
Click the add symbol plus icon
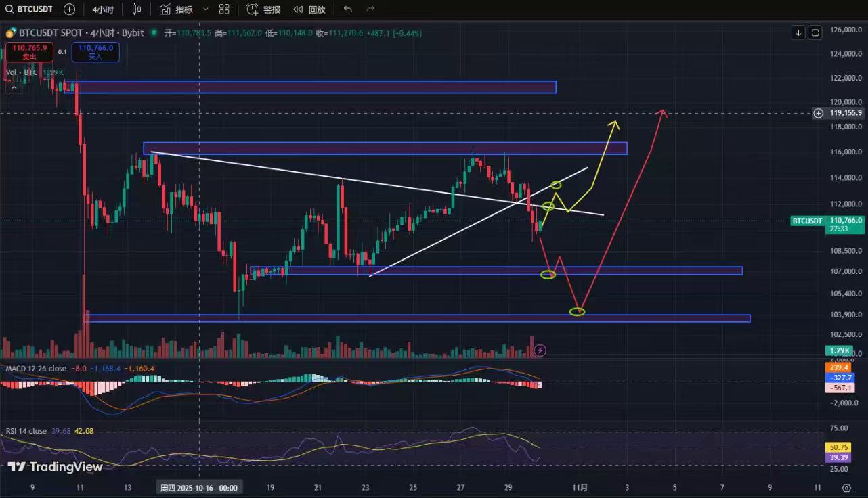click(69, 9)
